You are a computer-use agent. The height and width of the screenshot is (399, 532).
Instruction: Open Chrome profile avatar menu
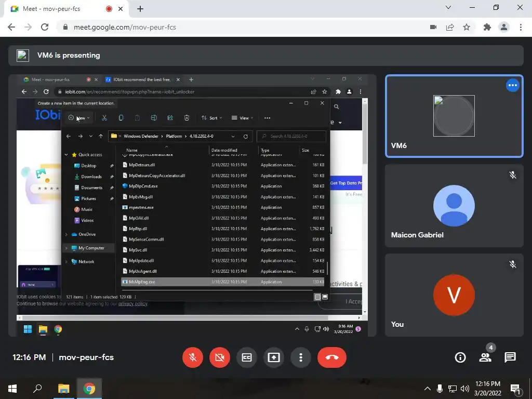click(504, 27)
